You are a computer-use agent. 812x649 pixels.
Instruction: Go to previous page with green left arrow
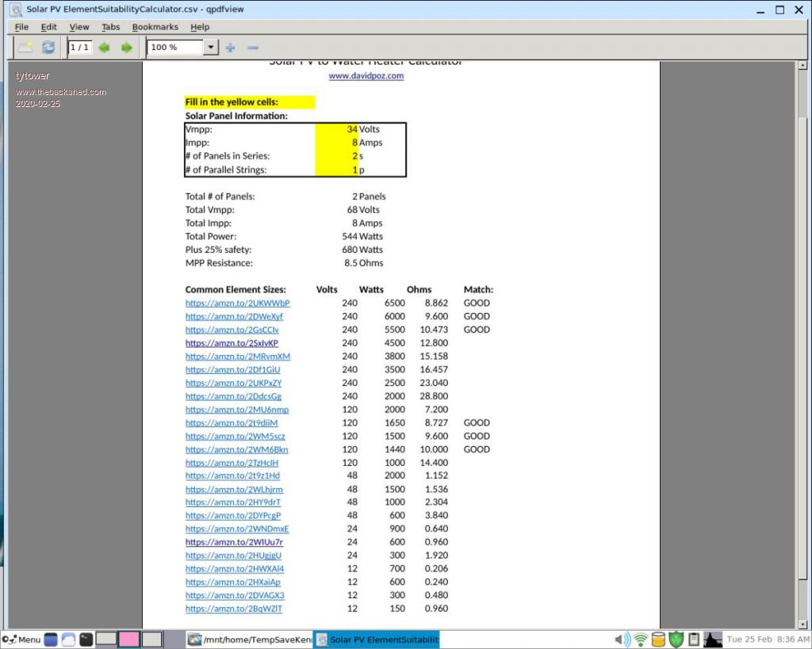click(104, 48)
